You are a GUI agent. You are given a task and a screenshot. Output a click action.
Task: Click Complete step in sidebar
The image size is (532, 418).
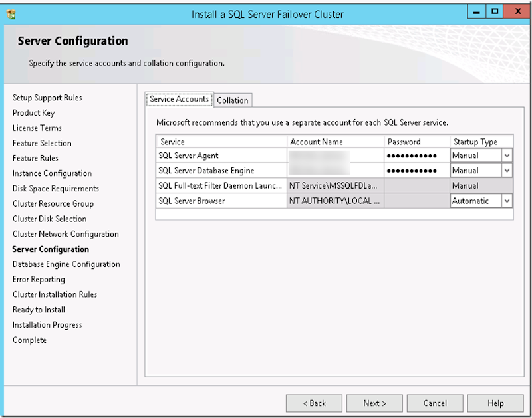point(29,340)
